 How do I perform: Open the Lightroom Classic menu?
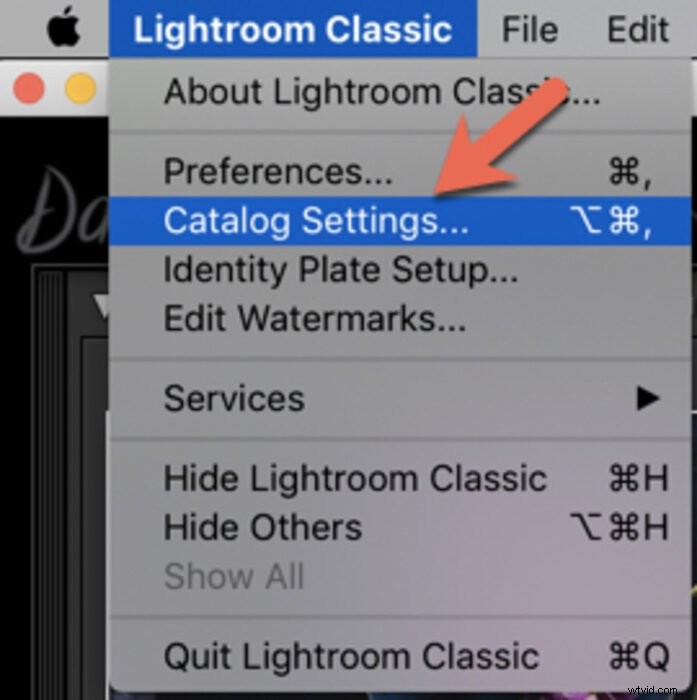click(293, 29)
